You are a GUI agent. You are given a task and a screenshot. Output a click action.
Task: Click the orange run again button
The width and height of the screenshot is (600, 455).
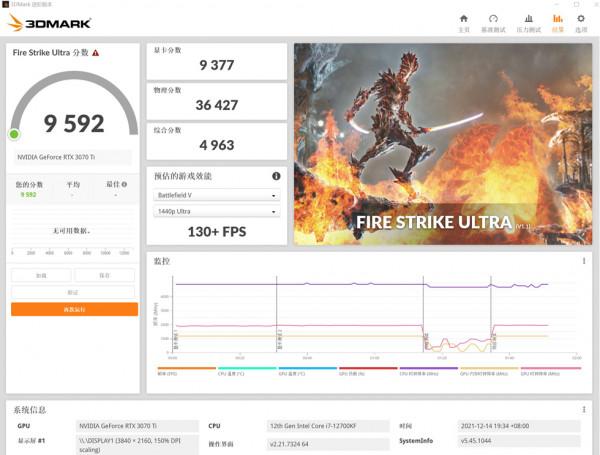coord(74,309)
